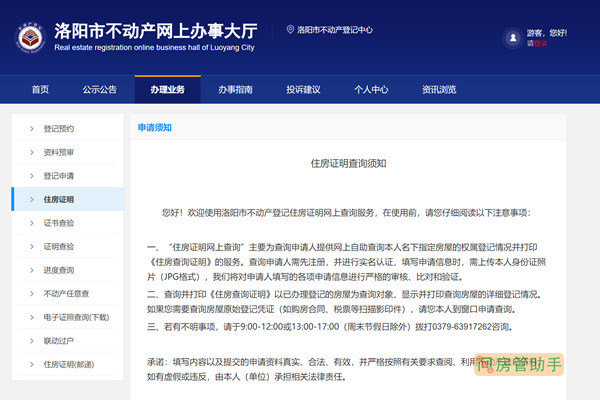Click the welcome line beginning 您好!欢迎使用
This screenshot has width=600, height=400.
pyautogui.click(x=346, y=212)
